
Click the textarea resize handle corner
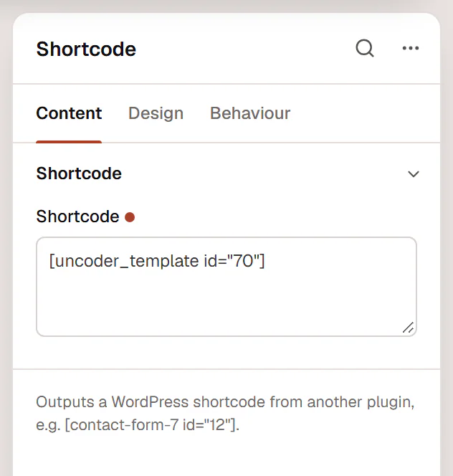point(408,328)
